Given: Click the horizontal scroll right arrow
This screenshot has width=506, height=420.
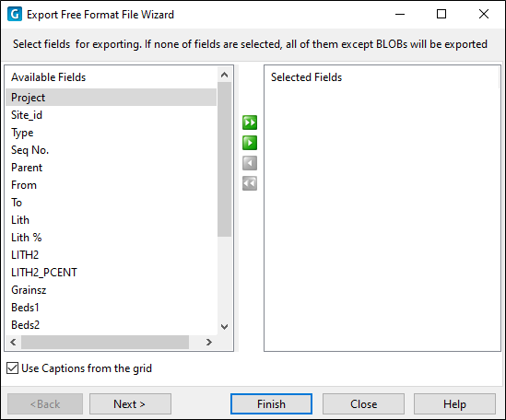Looking at the screenshot, I should [209, 342].
